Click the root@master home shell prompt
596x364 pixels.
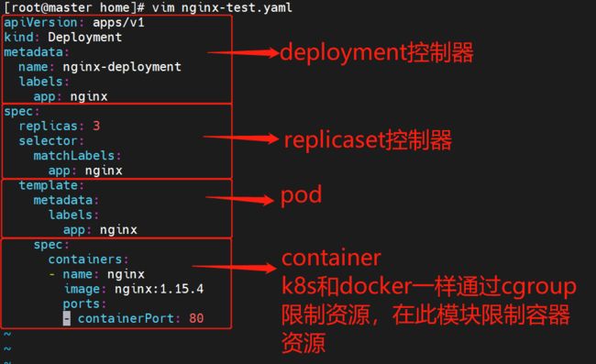tap(74, 7)
